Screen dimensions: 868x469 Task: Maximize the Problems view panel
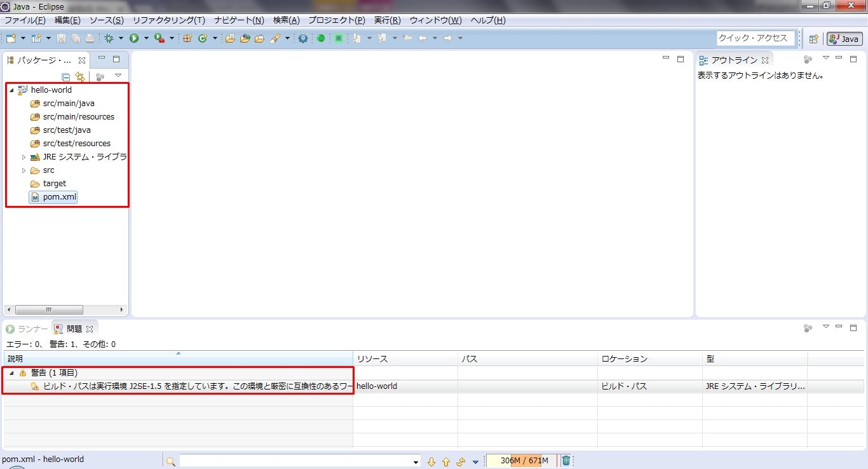coord(854,327)
